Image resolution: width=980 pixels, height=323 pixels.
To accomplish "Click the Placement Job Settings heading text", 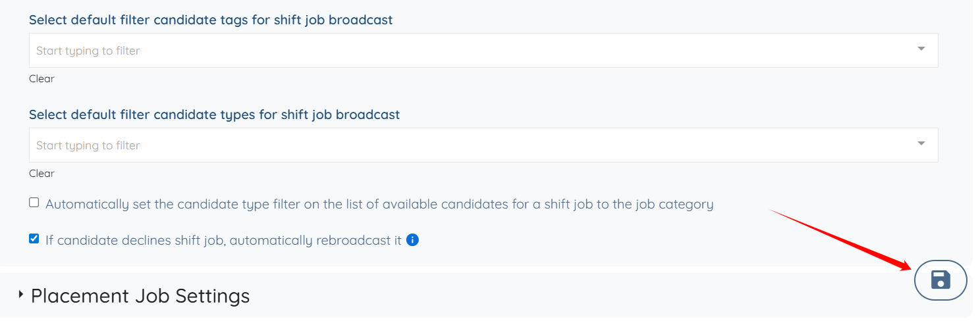I will click(x=140, y=296).
